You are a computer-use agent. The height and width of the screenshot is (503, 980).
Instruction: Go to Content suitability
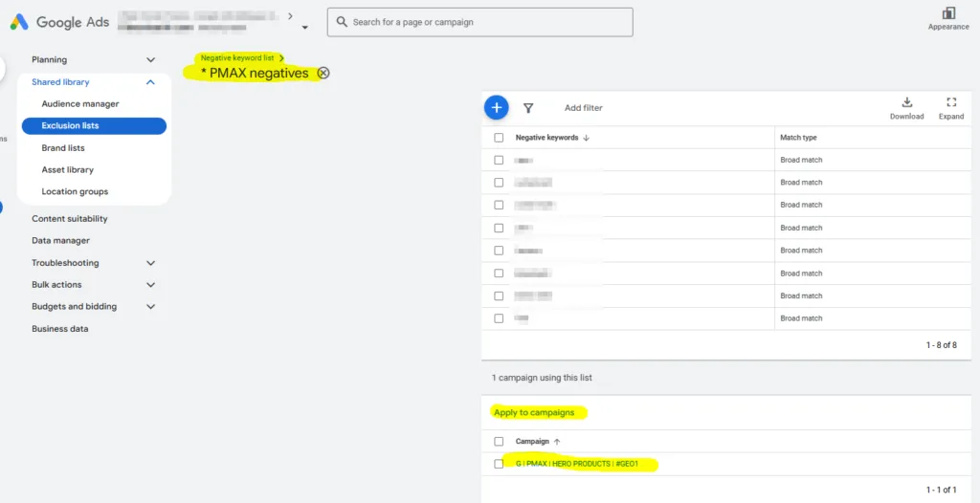click(69, 219)
